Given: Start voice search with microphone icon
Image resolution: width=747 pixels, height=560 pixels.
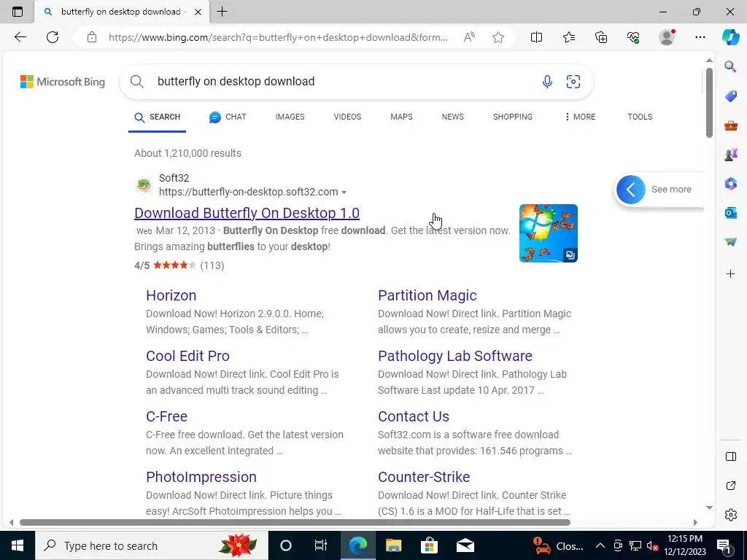Looking at the screenshot, I should (547, 82).
